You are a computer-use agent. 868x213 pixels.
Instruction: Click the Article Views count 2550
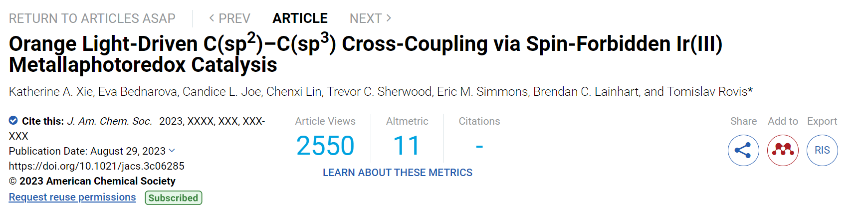[x=325, y=146]
